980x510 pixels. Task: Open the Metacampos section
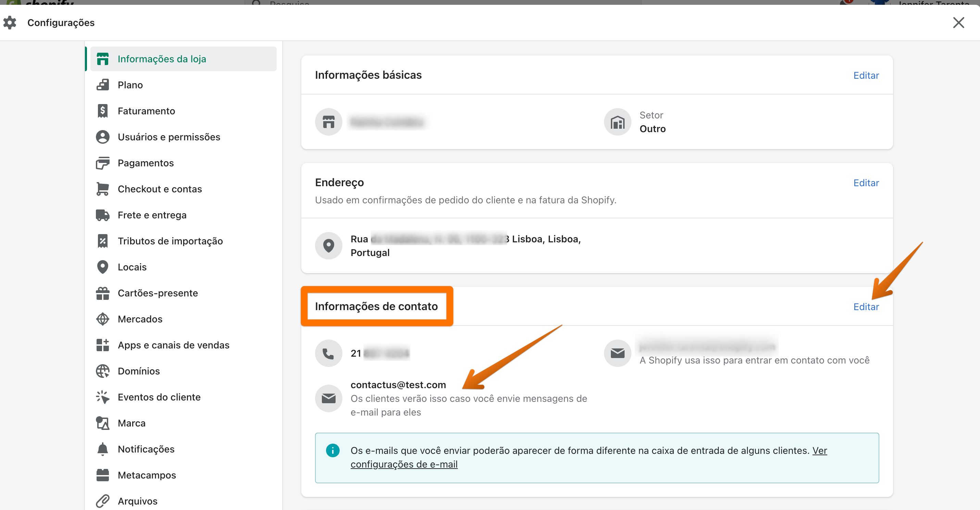click(x=147, y=475)
